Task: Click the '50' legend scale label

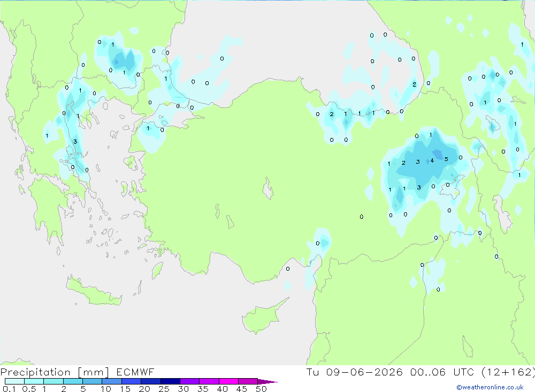Action: click(262, 389)
